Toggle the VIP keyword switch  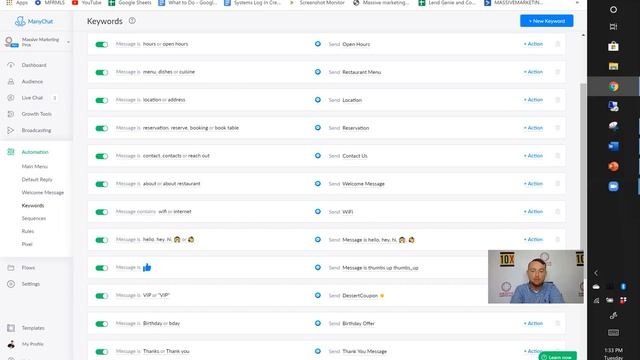[102, 296]
